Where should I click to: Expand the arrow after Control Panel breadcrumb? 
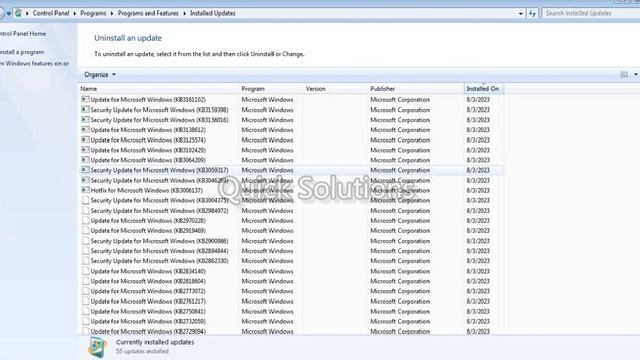(x=75, y=13)
